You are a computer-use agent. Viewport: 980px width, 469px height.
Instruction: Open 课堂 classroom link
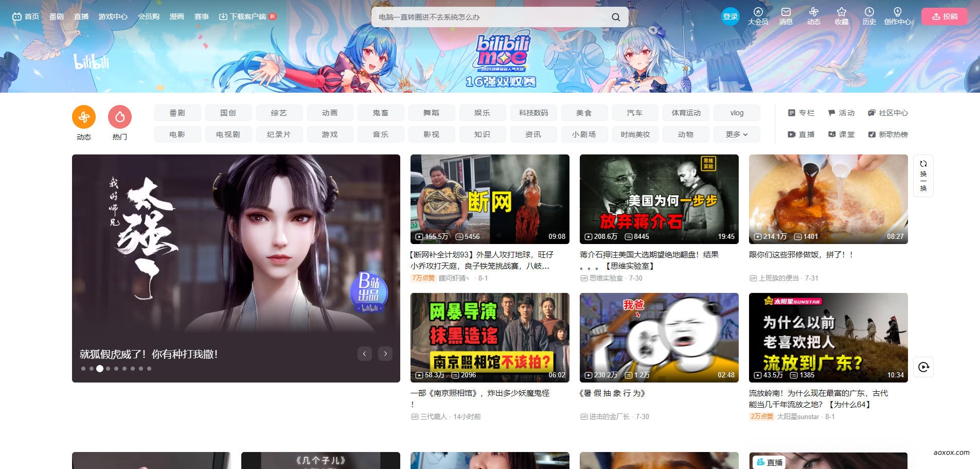(841, 134)
